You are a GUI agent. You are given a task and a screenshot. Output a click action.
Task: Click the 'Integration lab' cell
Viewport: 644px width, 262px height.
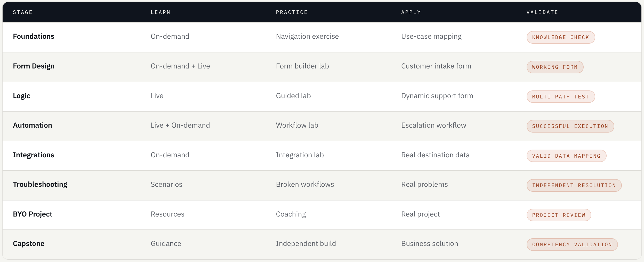pyautogui.click(x=300, y=155)
